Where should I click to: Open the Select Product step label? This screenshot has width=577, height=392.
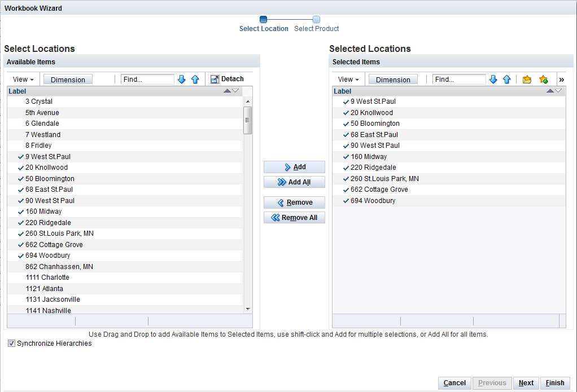(x=317, y=29)
